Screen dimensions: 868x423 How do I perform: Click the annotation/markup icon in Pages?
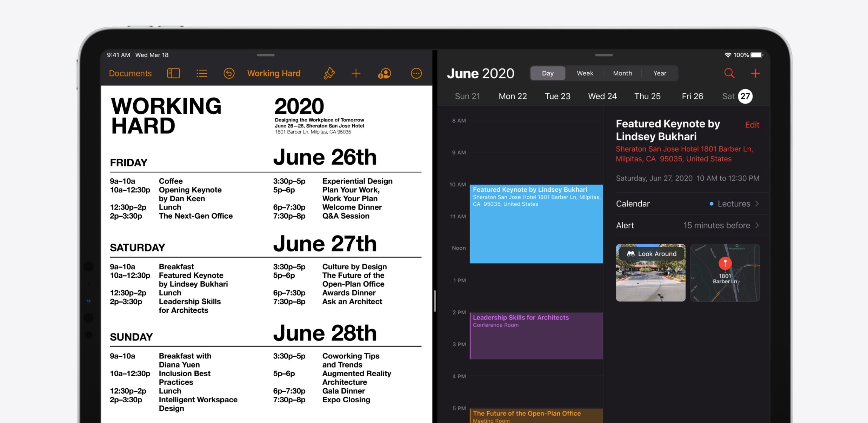[x=327, y=73]
